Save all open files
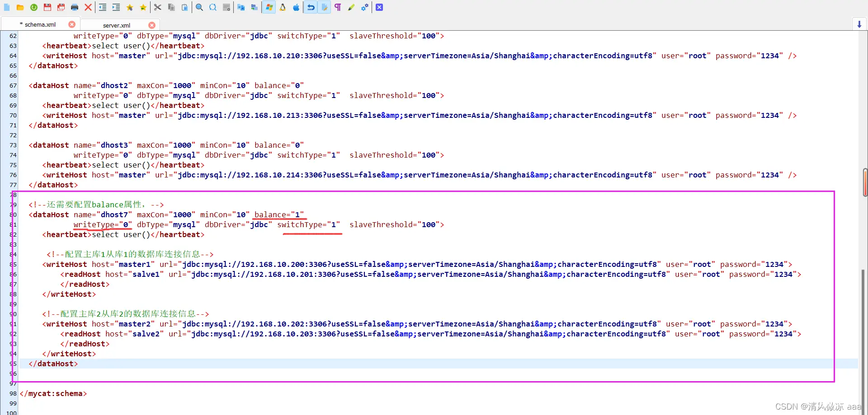 pos(61,7)
